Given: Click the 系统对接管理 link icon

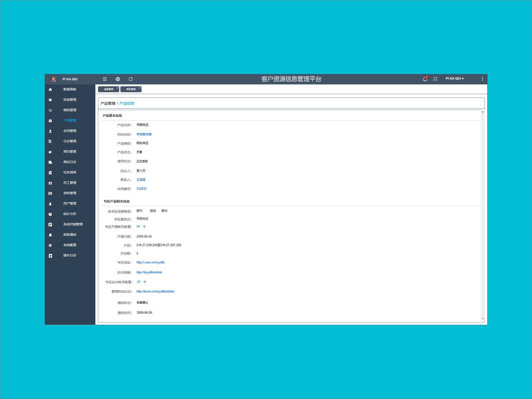Looking at the screenshot, I should pyautogui.click(x=50, y=224).
